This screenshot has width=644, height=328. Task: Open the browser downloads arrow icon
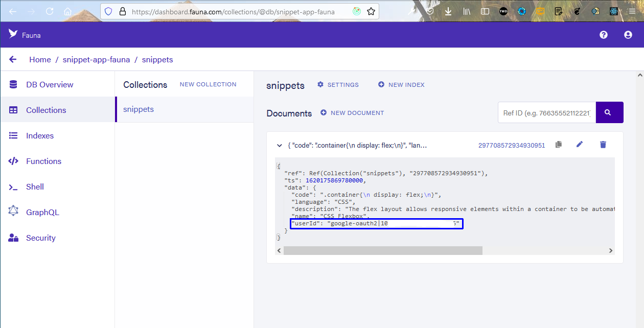[448, 11]
